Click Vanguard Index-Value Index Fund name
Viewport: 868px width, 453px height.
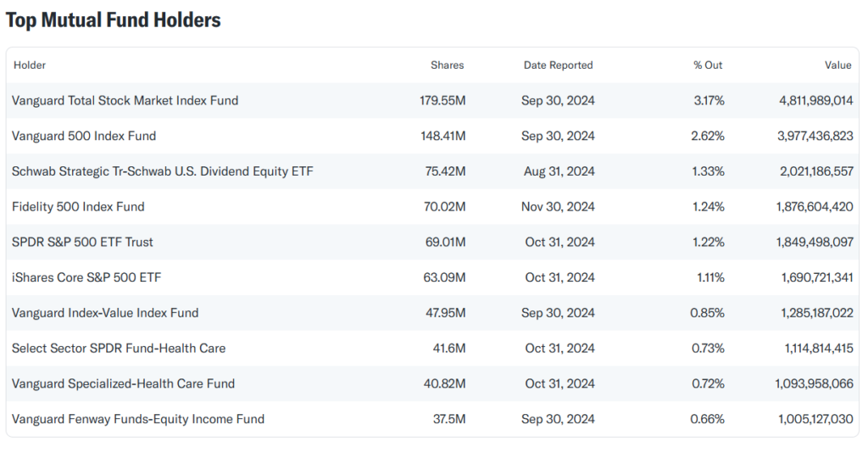click(x=105, y=313)
